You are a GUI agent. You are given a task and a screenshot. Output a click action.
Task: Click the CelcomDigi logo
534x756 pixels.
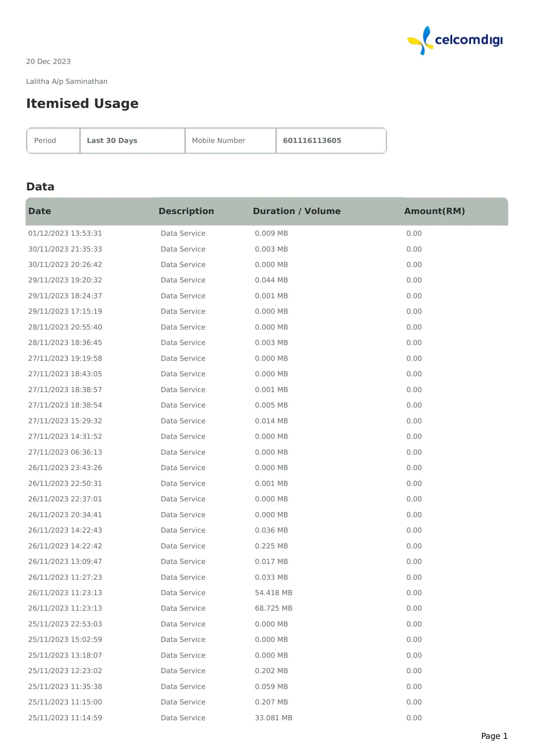point(454,41)
